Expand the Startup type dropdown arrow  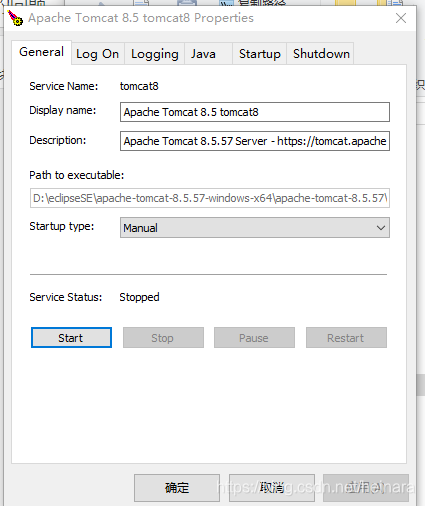point(381,228)
